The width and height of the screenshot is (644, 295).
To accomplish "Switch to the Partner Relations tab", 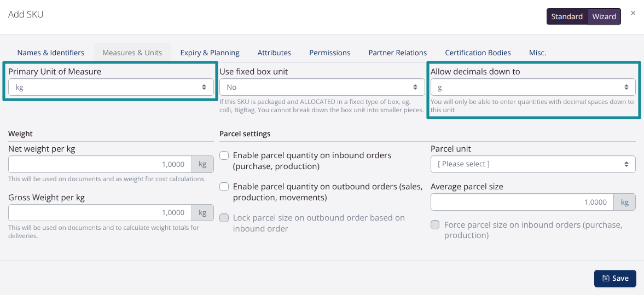I will 397,53.
